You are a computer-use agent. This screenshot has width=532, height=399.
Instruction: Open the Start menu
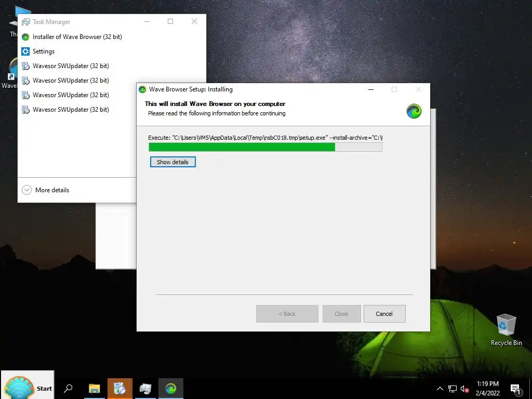point(28,385)
